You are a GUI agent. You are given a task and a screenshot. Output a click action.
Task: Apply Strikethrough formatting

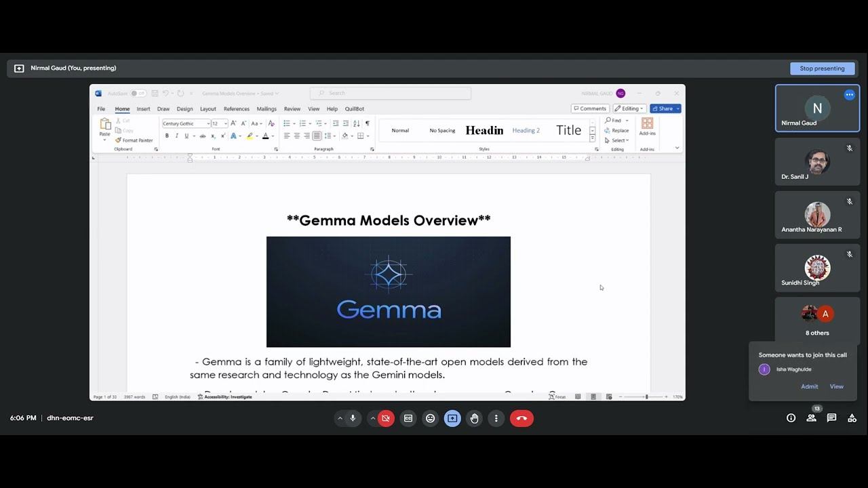click(x=202, y=136)
